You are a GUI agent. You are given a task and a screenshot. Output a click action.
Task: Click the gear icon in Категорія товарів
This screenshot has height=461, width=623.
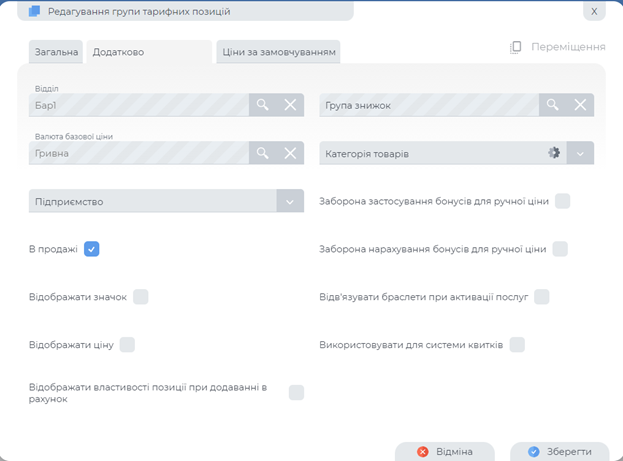(554, 153)
